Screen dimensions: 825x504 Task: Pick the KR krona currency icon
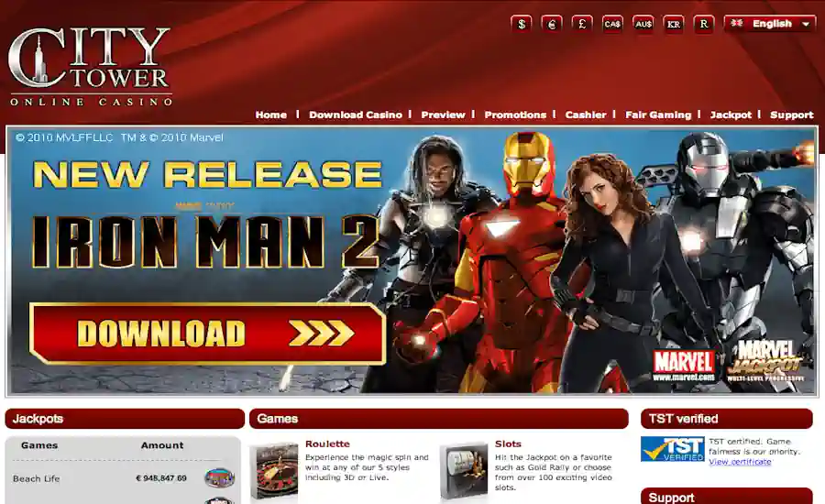(674, 24)
